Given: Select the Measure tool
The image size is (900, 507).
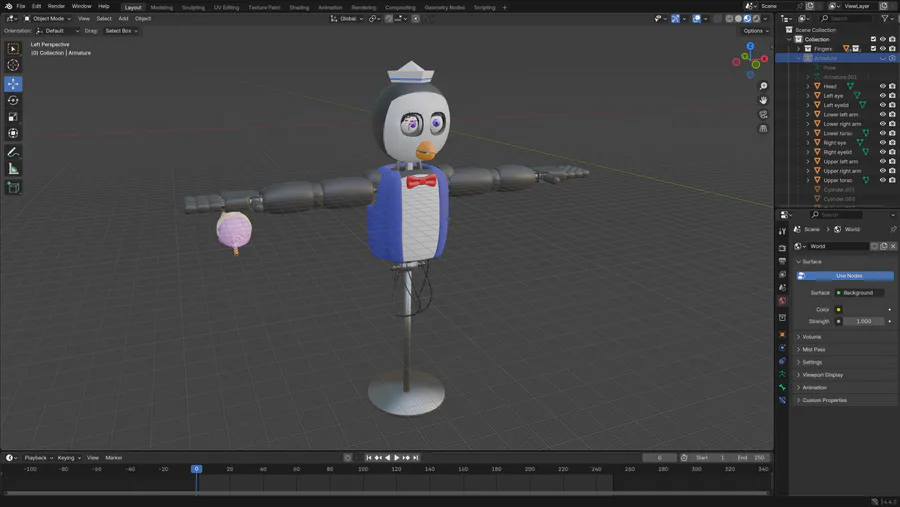Looking at the screenshot, I should (x=13, y=169).
